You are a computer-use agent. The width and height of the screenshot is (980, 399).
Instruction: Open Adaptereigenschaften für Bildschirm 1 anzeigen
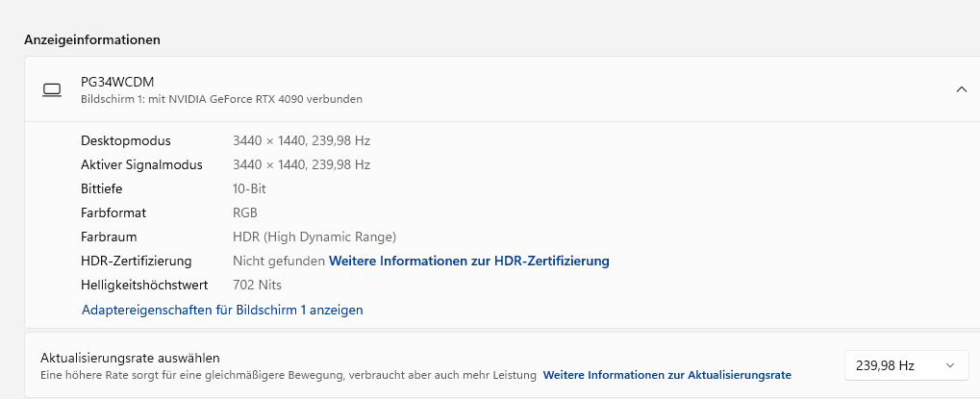222,310
